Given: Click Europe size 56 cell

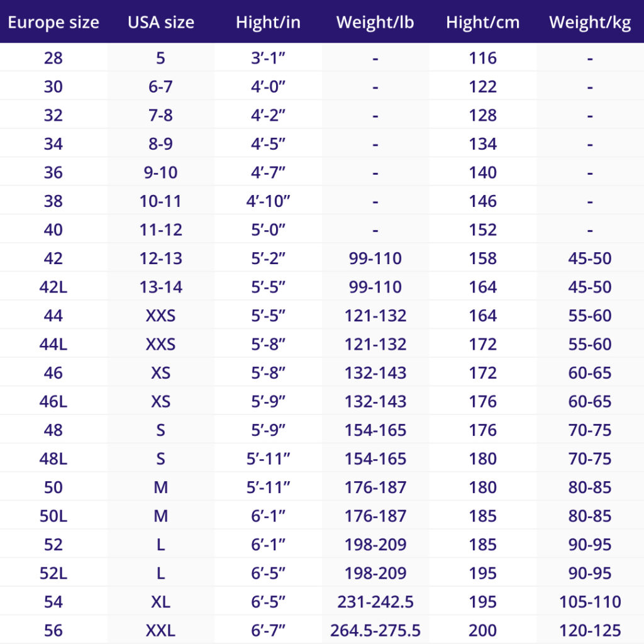Looking at the screenshot, I should pos(53,630).
